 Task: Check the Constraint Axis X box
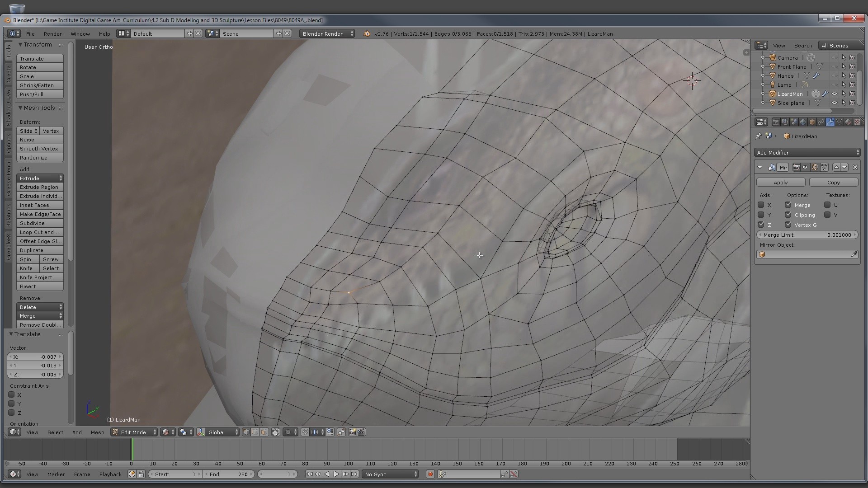coord(12,394)
